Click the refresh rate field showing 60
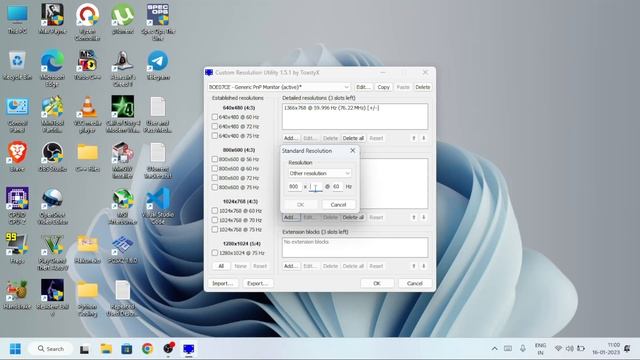Image resolution: width=640 pixels, height=360 pixels. point(337,187)
